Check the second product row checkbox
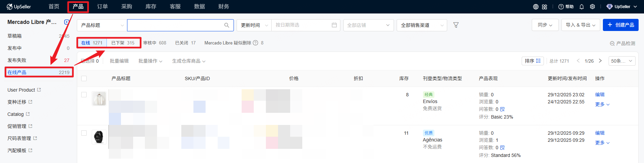The width and height of the screenshot is (644, 163). pyautogui.click(x=84, y=133)
